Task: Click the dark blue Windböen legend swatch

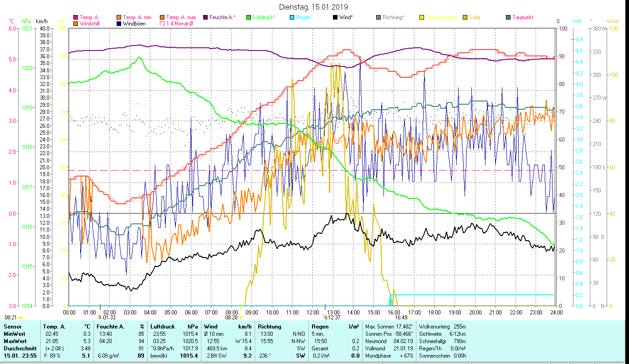Action: coord(119,24)
